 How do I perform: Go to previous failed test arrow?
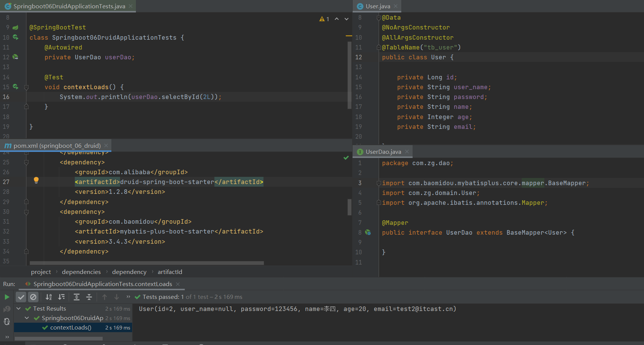pyautogui.click(x=105, y=297)
